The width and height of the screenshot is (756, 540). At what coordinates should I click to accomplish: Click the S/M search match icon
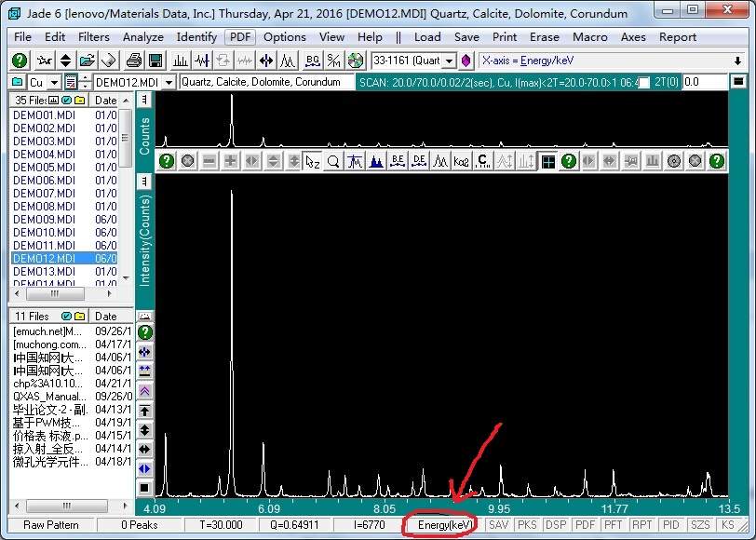333,61
